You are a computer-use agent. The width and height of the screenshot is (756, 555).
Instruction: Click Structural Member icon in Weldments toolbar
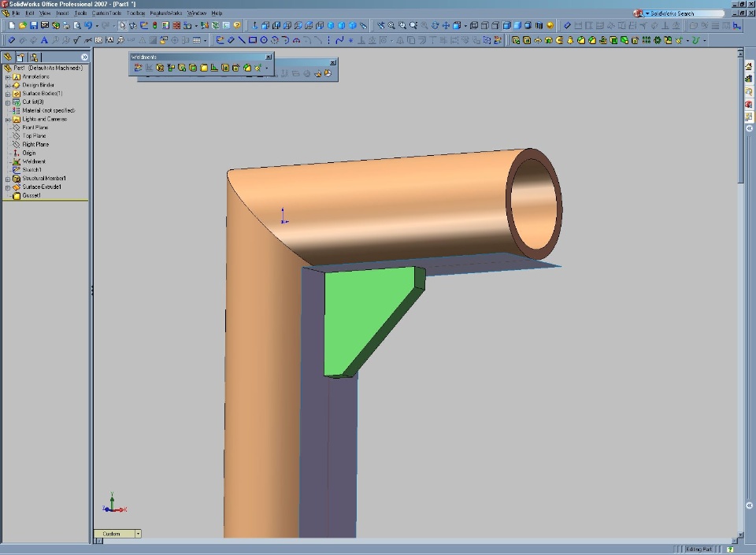point(160,68)
